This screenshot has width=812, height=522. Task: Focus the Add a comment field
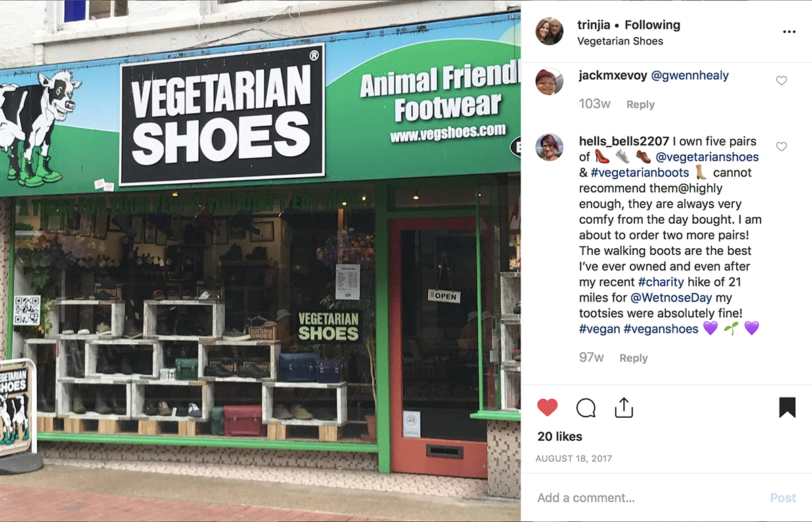pyautogui.click(x=650, y=498)
